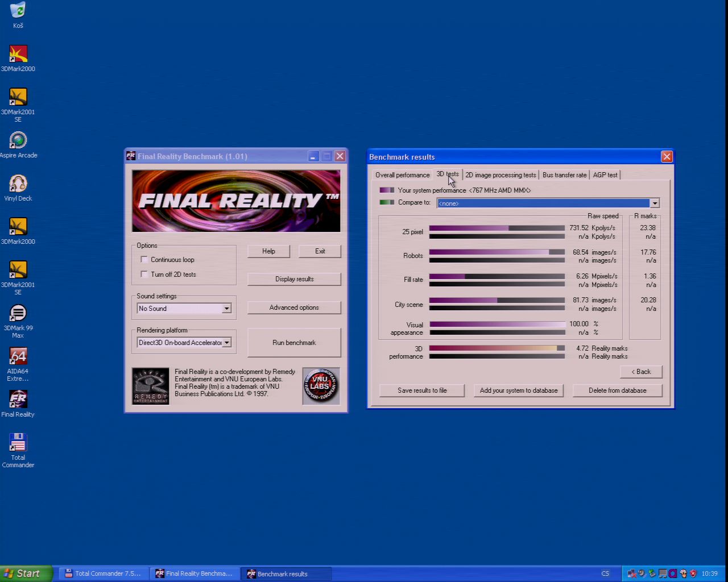Close the Benchmark results window

coord(667,156)
